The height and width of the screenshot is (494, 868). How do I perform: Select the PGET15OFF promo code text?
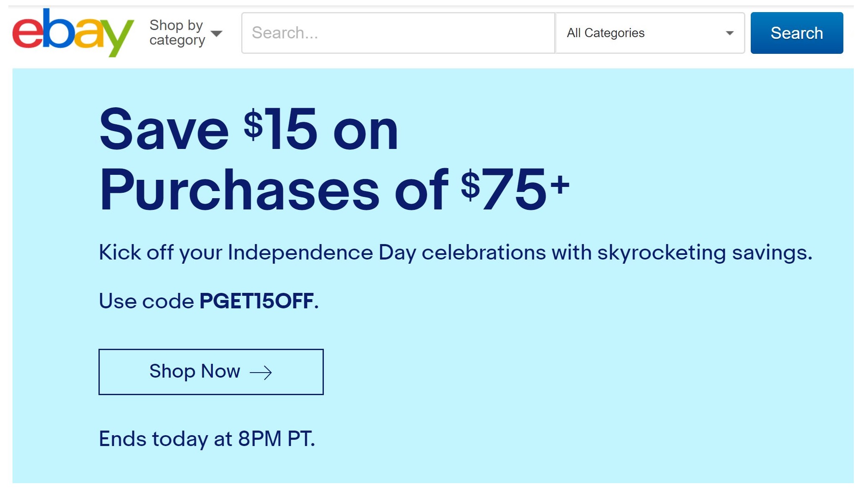[257, 301]
